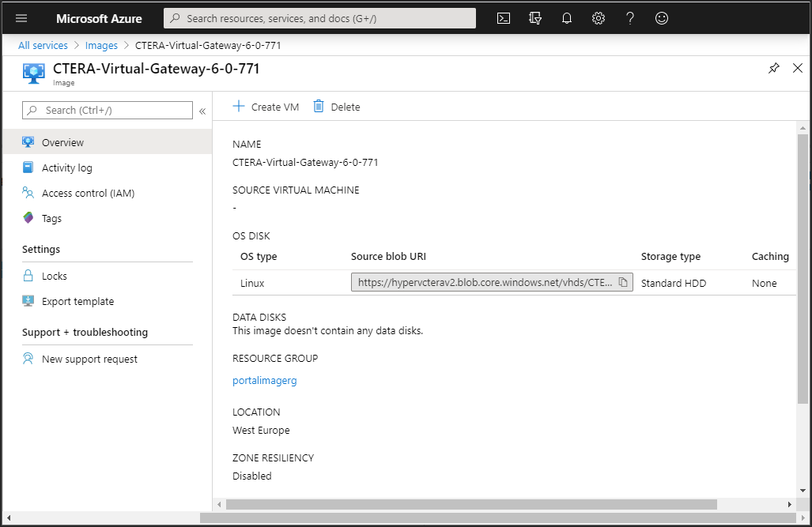
Task: Click the magnifier in menu search box
Action: (x=32, y=111)
